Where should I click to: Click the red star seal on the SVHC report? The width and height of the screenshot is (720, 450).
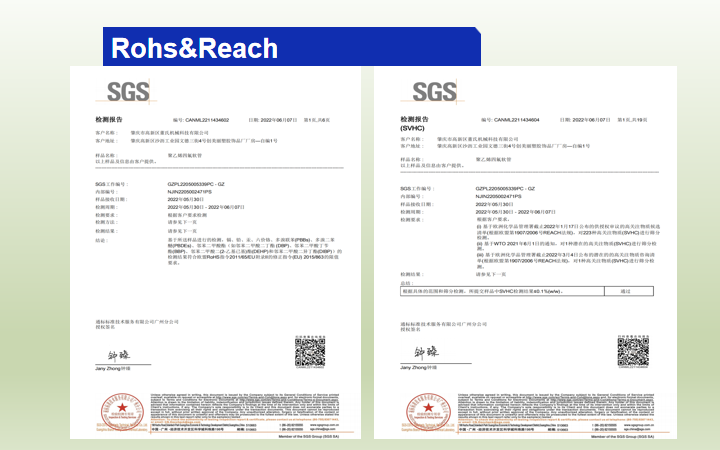coord(428,411)
